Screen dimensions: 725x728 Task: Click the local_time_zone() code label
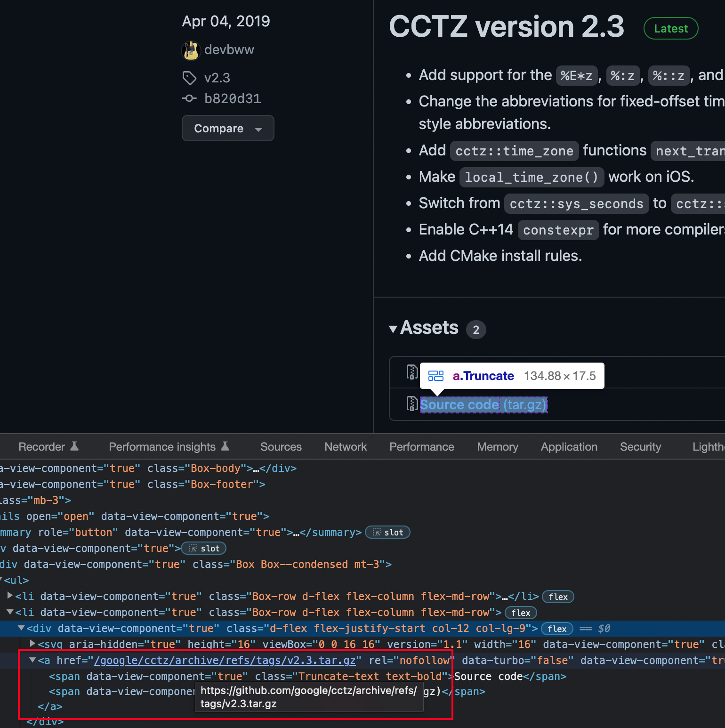click(x=532, y=177)
